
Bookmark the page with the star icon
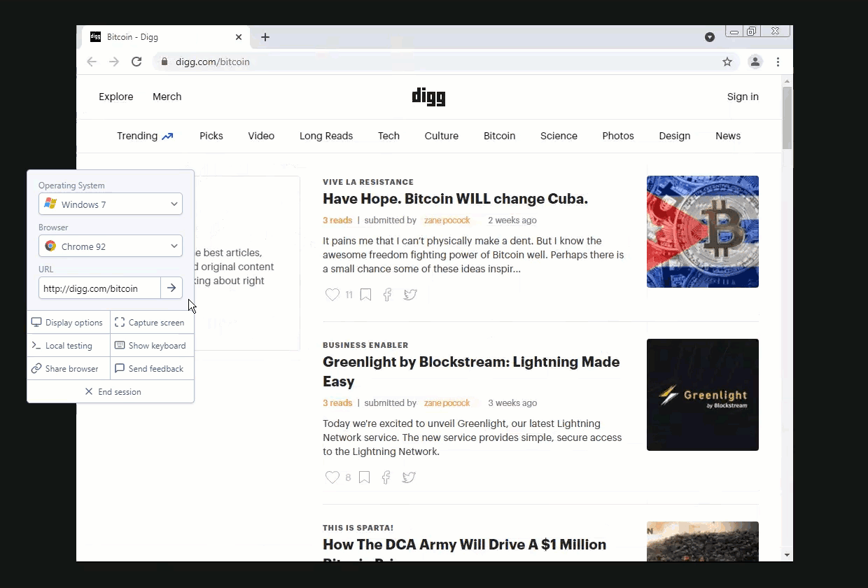point(727,62)
